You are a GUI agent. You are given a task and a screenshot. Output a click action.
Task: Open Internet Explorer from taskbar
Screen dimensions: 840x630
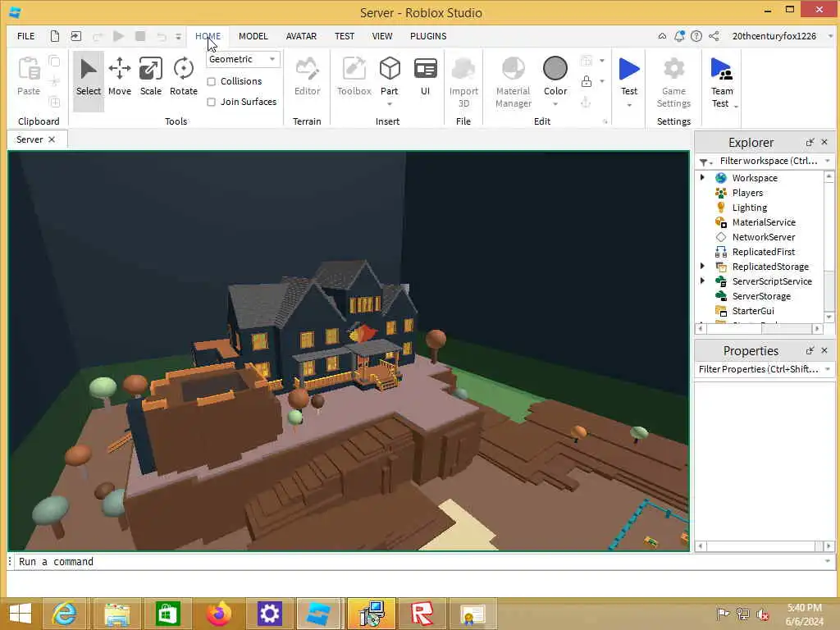point(64,614)
